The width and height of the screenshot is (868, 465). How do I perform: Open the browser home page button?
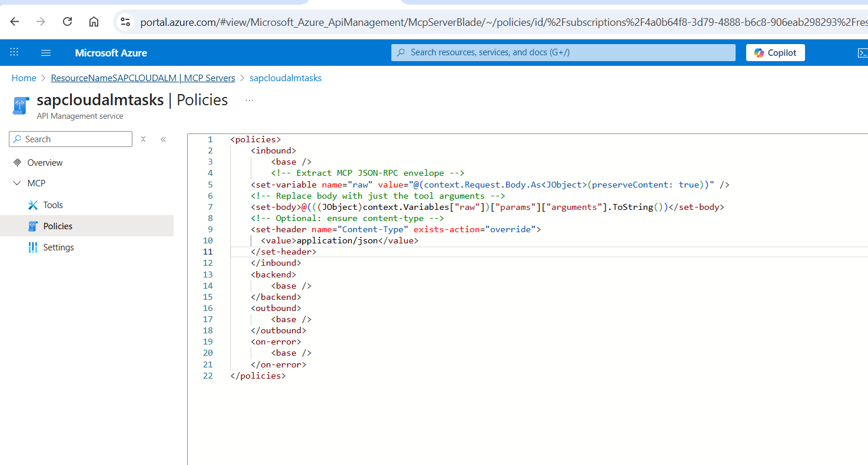94,22
